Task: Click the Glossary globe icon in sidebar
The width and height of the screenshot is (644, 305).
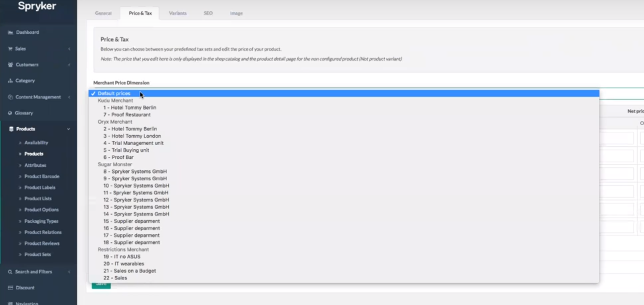Action: click(10, 113)
